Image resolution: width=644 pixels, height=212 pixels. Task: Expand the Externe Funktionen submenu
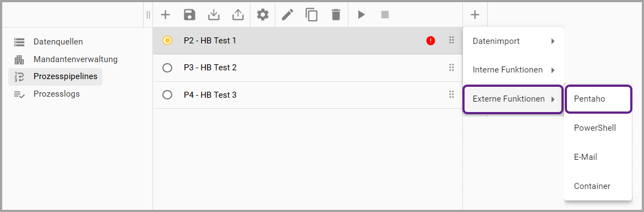coord(512,99)
